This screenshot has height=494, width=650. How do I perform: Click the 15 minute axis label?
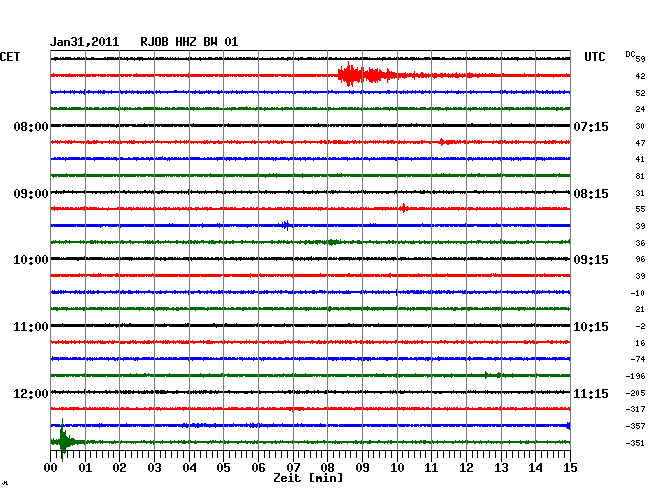tap(570, 468)
